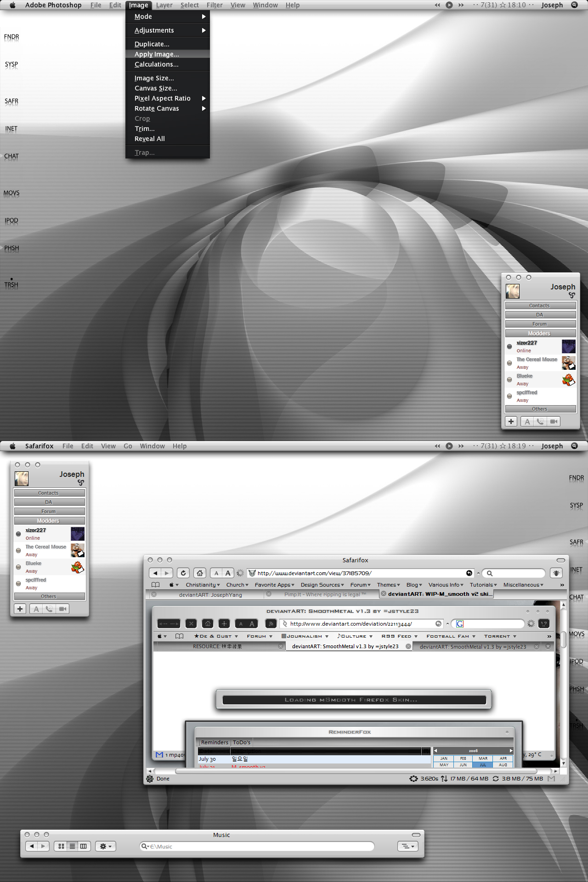This screenshot has width=588, height=882.
Task: Switch Music window to icon view
Action: [61, 846]
